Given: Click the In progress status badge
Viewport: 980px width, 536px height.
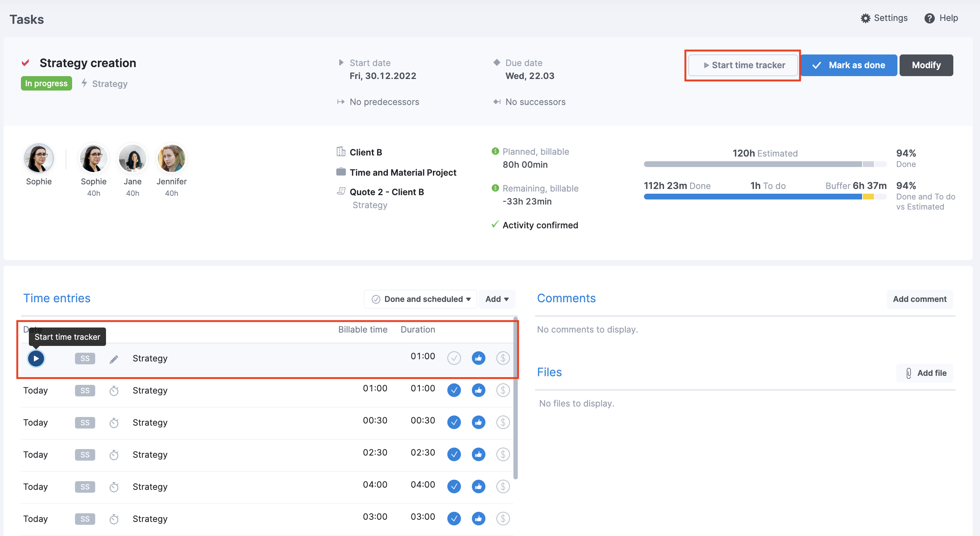Looking at the screenshot, I should pos(47,83).
